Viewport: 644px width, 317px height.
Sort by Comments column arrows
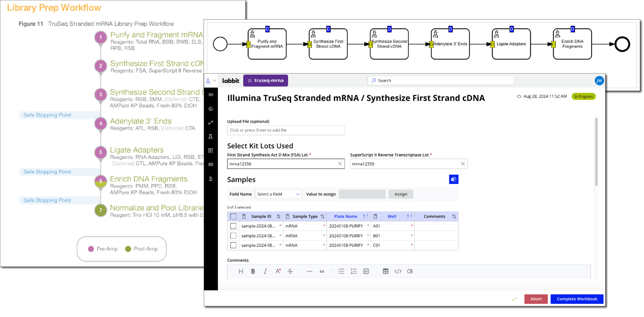pos(454,216)
